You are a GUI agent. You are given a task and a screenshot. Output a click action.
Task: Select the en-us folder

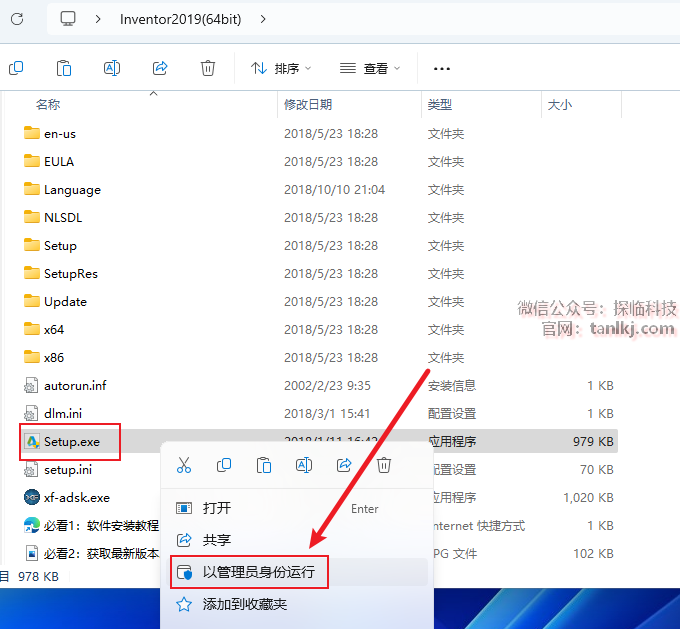point(50,134)
